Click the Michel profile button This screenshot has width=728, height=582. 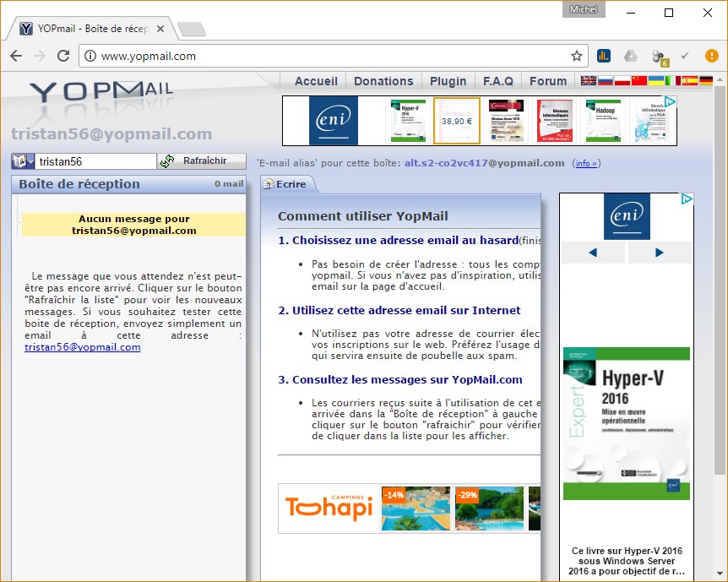[x=584, y=9]
